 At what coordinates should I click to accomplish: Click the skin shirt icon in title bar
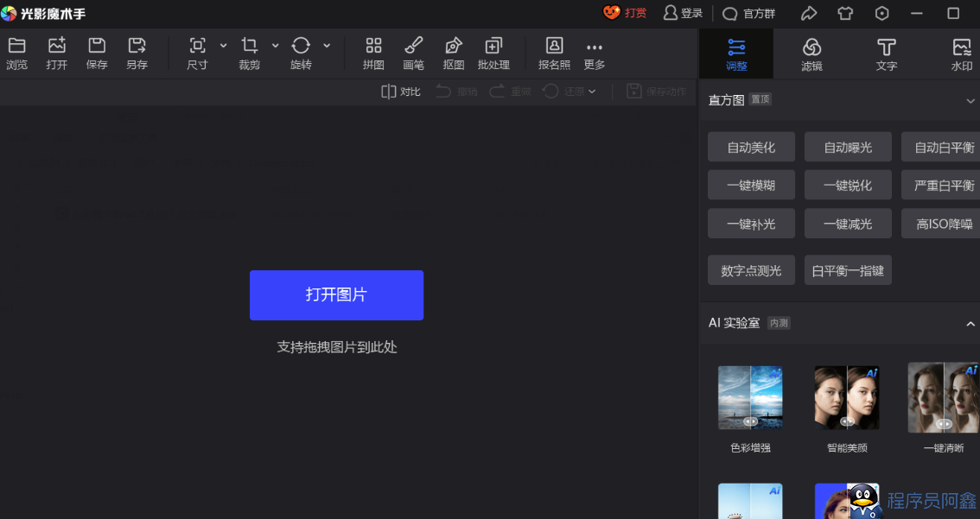845,13
